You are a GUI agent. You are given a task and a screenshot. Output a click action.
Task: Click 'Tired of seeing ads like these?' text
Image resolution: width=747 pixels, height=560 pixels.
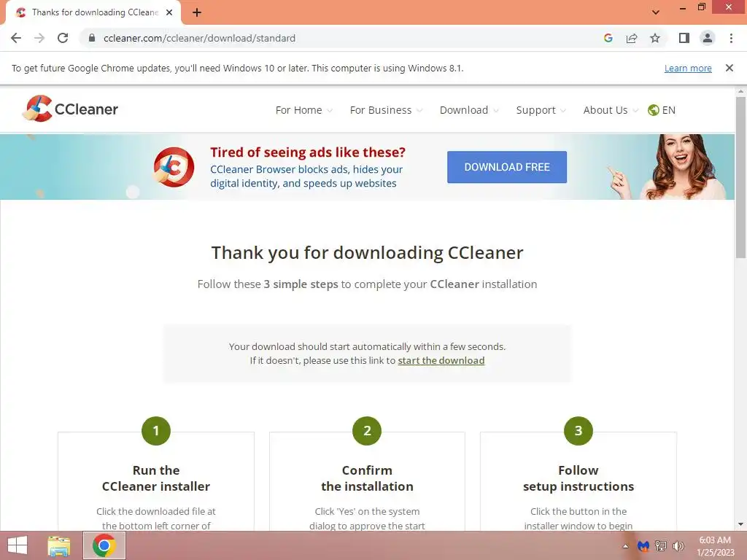(x=308, y=152)
